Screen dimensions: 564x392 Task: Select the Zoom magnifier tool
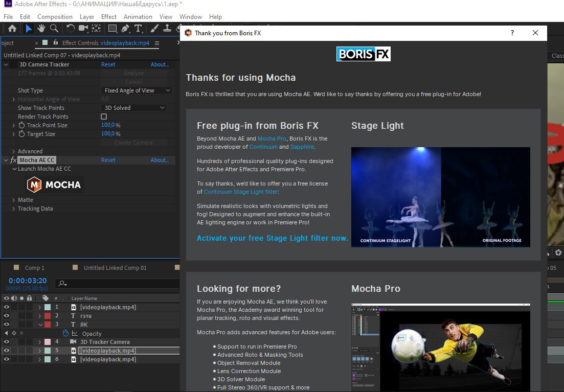pyautogui.click(x=54, y=29)
